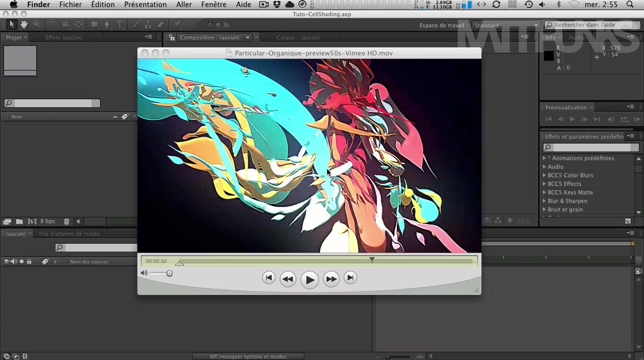Open the Fichier menu

70,5
